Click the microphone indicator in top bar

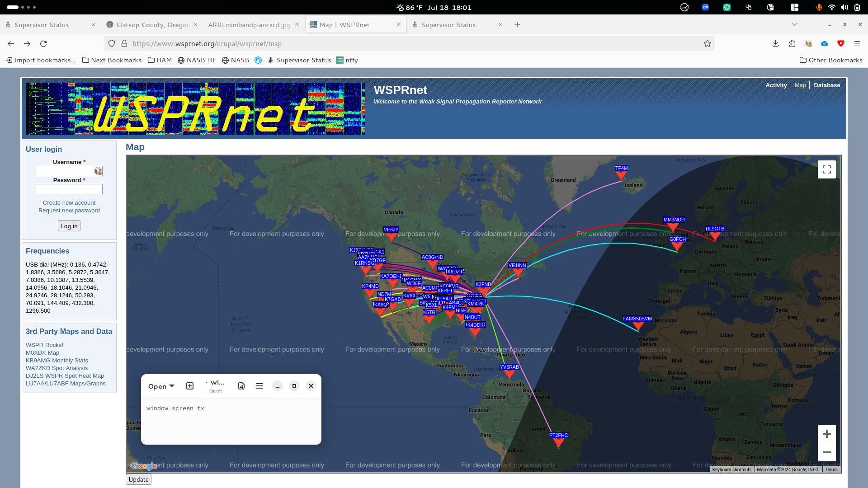pyautogui.click(x=819, y=7)
